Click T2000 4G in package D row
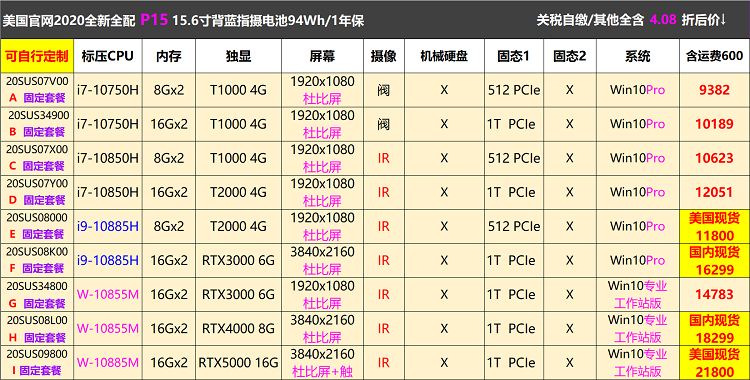 pyautogui.click(x=239, y=192)
